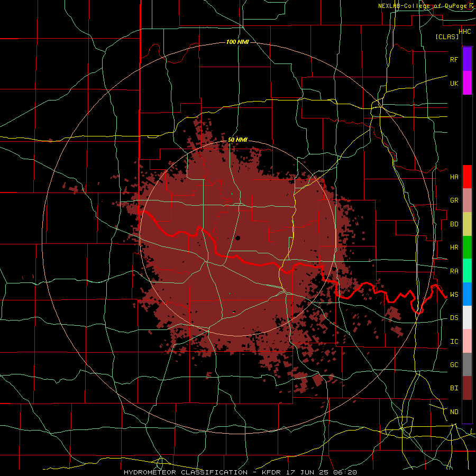Click the teal RA legend color swatch
Screen dimensions: 476x476
pos(467,271)
